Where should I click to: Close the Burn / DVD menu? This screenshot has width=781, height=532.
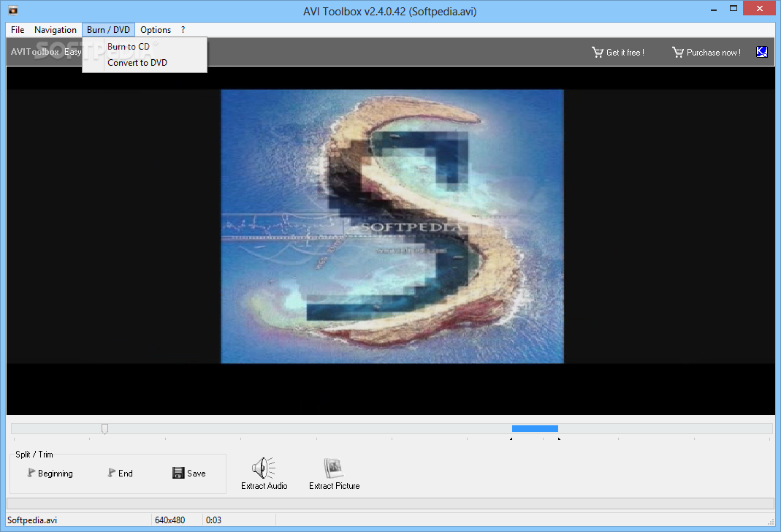tap(108, 30)
